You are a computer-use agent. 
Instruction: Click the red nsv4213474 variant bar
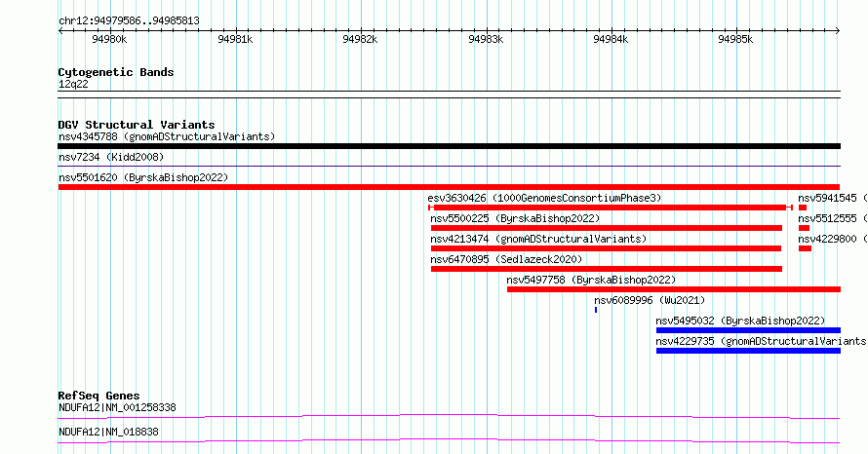pos(607,248)
